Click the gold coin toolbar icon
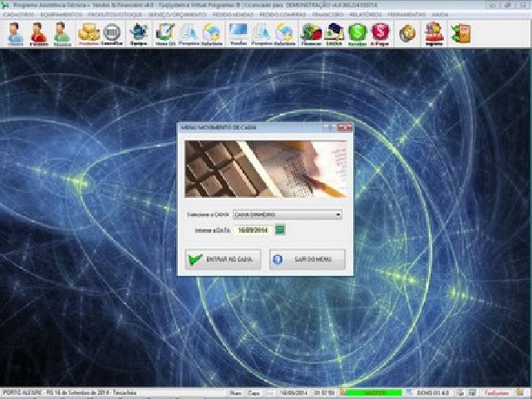This screenshot has width=532, height=399. (x=407, y=33)
